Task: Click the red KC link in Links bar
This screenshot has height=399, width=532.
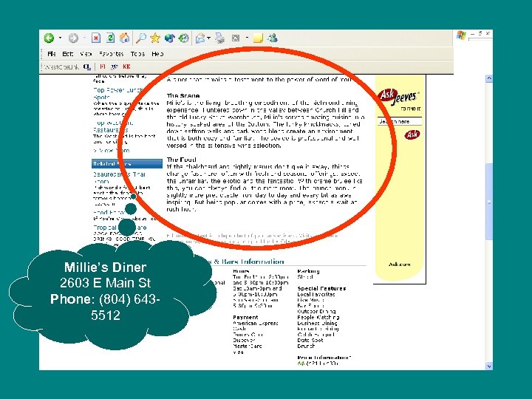Action: coord(126,66)
